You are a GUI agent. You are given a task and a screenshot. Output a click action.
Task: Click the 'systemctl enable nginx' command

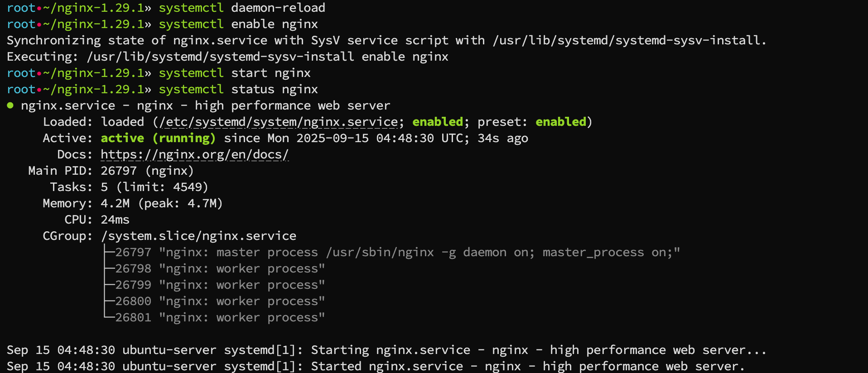pos(238,24)
